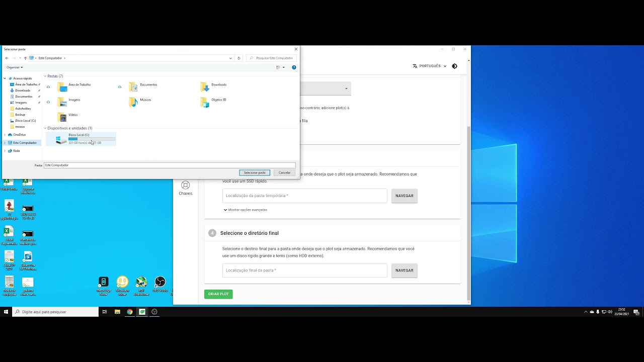Collapse Acesso rápido in navigation tree
This screenshot has height=362, width=644.
[x=5, y=78]
